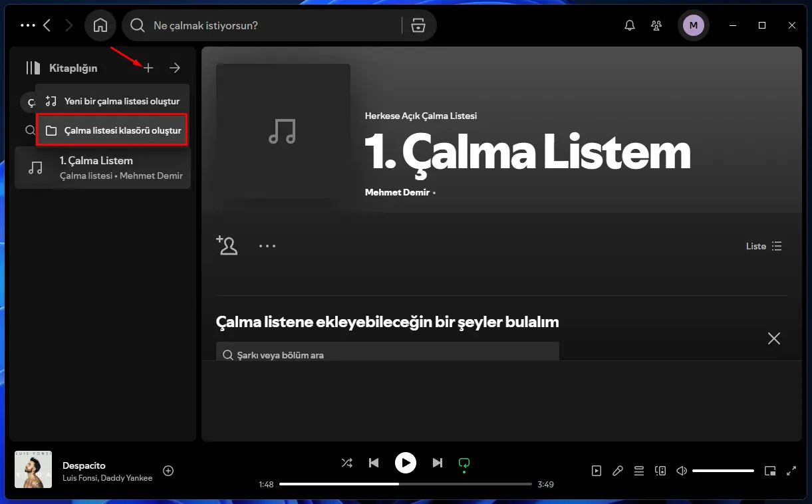This screenshot has width=812, height=504.
Task: Go back with the left arrow
Action: click(x=47, y=25)
